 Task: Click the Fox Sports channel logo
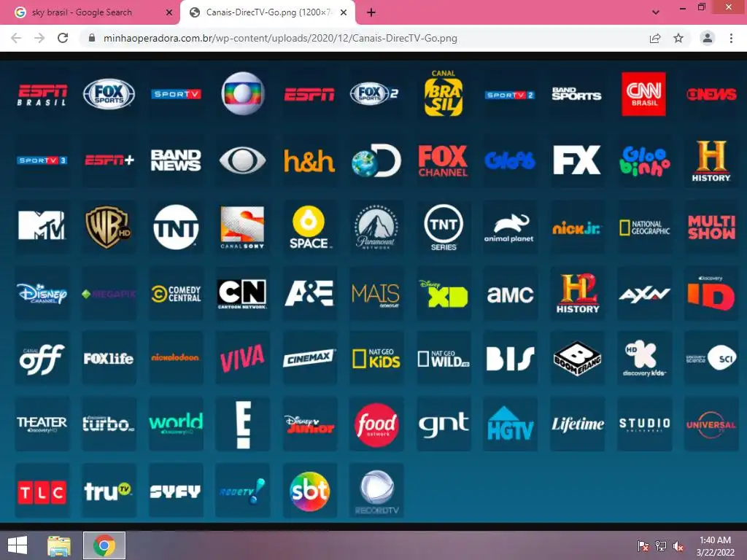coord(109,94)
